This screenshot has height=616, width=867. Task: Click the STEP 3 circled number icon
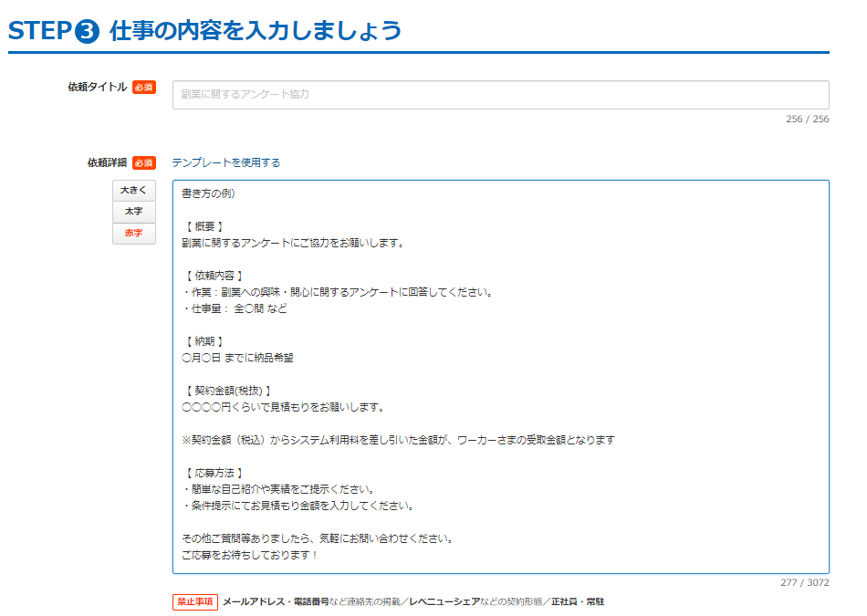88,31
